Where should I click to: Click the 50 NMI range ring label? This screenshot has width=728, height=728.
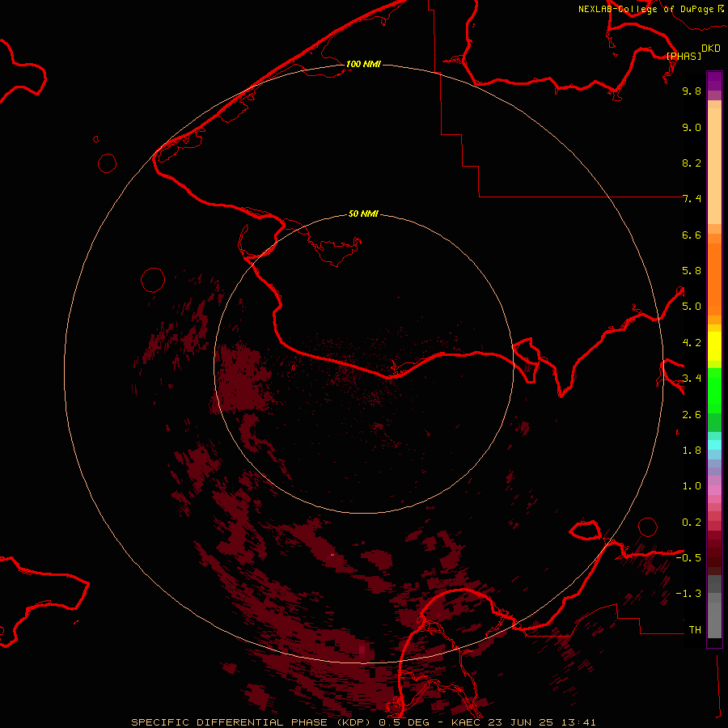pos(363,214)
